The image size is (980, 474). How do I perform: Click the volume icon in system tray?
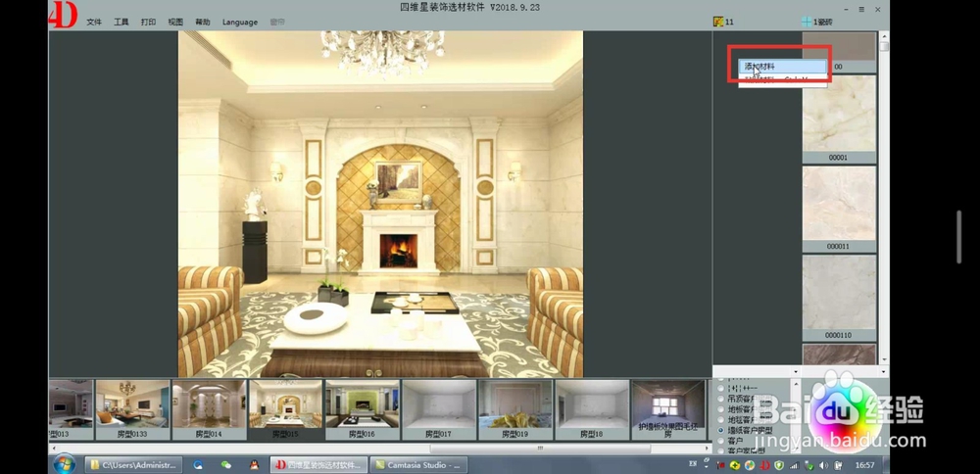coord(824,465)
